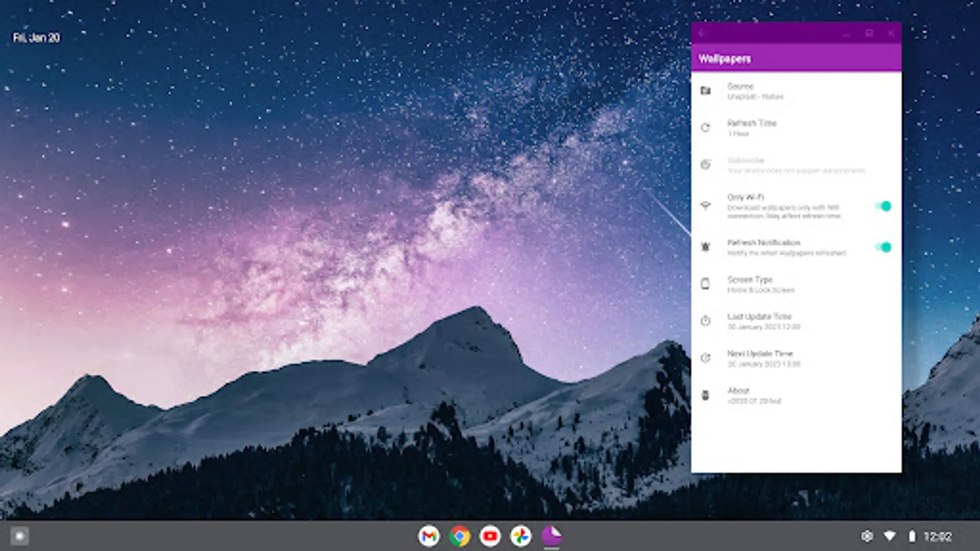Click the battery icon in system tray

911,536
